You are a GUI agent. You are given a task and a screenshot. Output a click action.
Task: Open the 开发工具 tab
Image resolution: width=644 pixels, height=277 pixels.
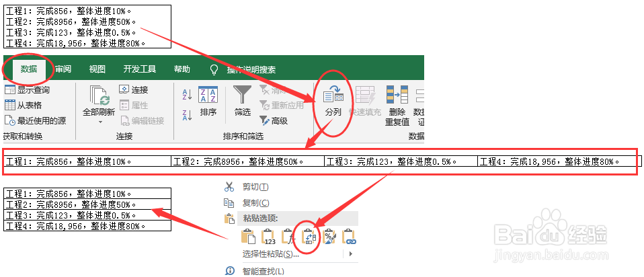pos(140,69)
